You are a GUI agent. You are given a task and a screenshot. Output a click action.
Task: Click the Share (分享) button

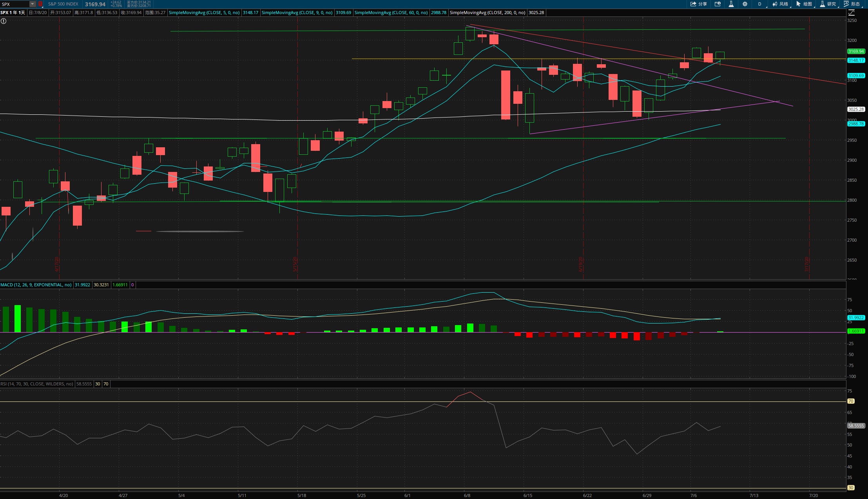699,4
